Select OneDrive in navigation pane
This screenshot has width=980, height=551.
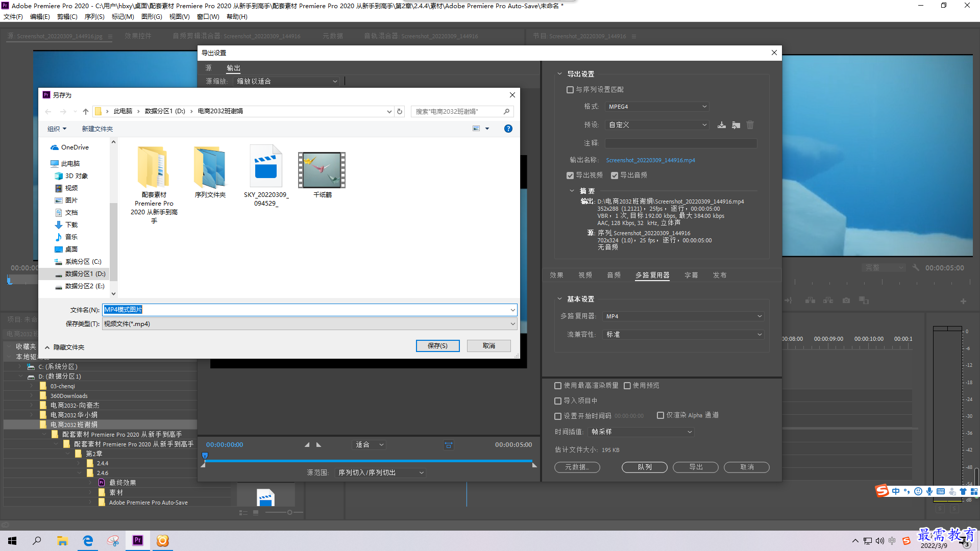(69, 147)
